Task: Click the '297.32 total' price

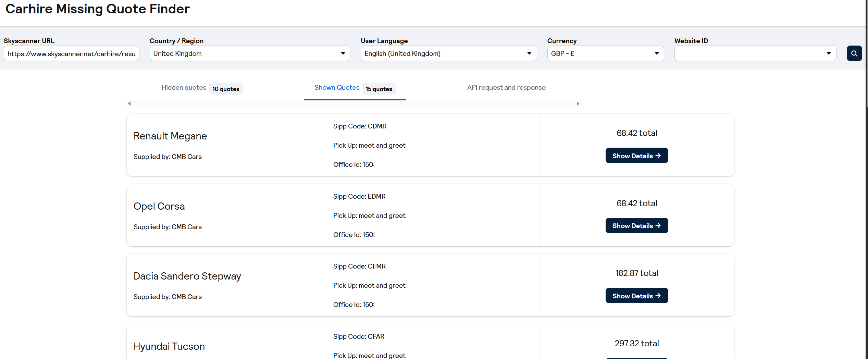Action: 636,344
